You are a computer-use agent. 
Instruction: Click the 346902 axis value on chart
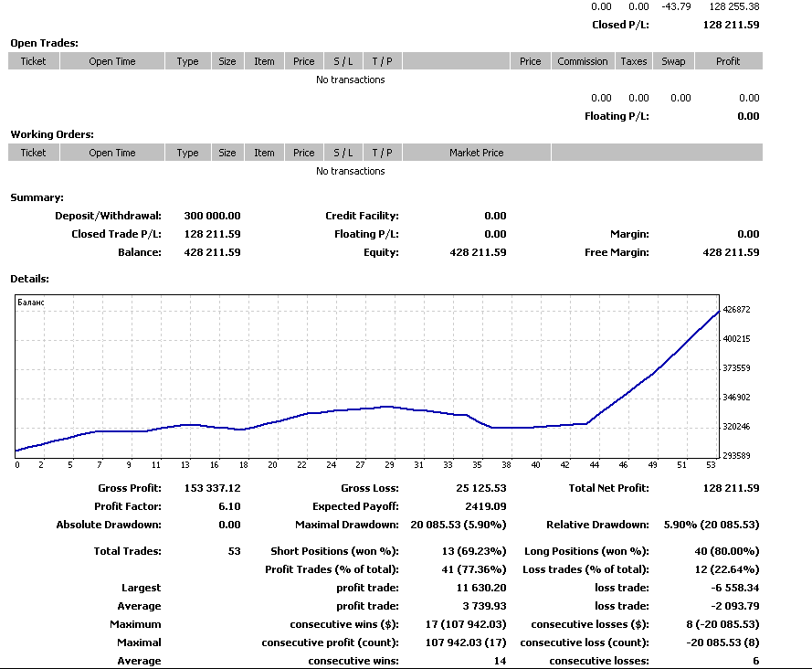click(736, 398)
